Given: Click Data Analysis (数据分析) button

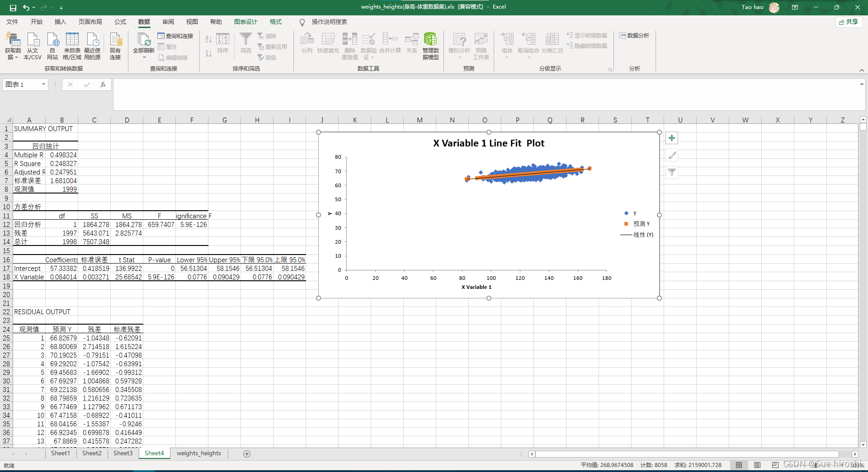Looking at the screenshot, I should [634, 35].
